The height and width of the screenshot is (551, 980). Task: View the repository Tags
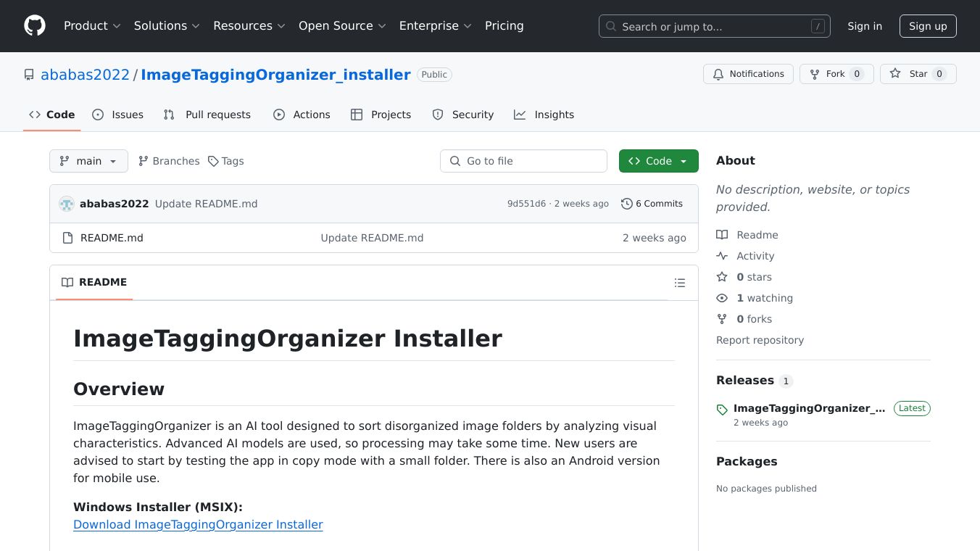[x=226, y=161]
